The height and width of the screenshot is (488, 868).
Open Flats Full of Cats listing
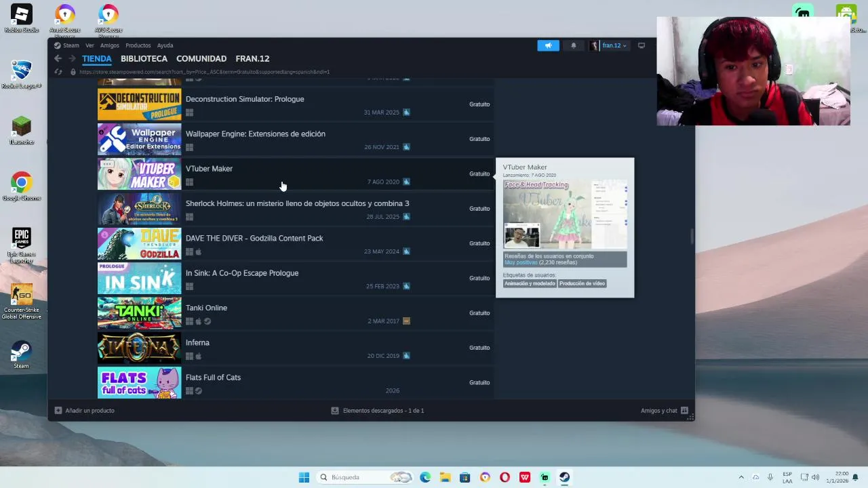[x=296, y=383]
